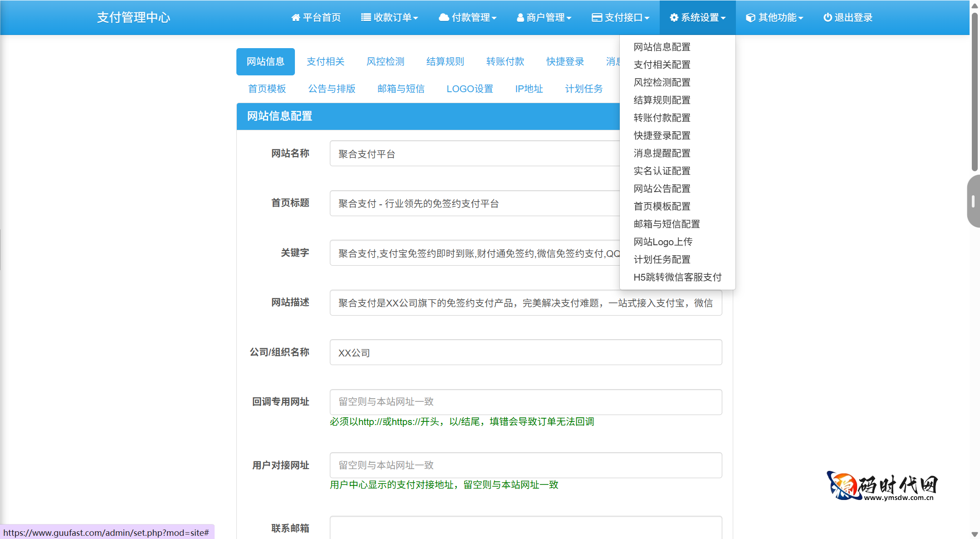This screenshot has height=539, width=980.
Task: Select 实名认证配置 menu item
Action: click(662, 171)
